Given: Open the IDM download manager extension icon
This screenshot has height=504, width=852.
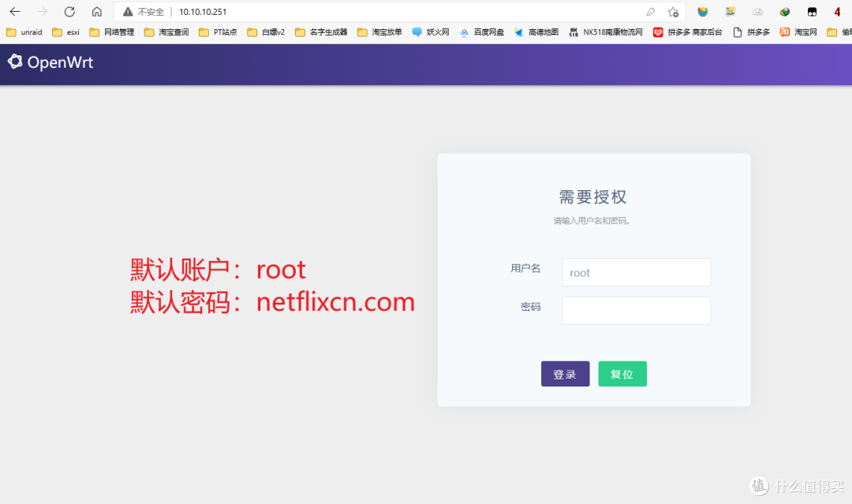Looking at the screenshot, I should click(784, 12).
